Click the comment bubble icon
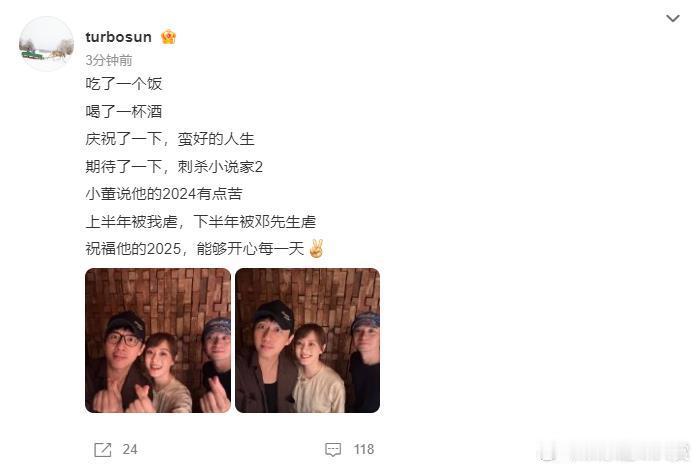 pyautogui.click(x=333, y=449)
